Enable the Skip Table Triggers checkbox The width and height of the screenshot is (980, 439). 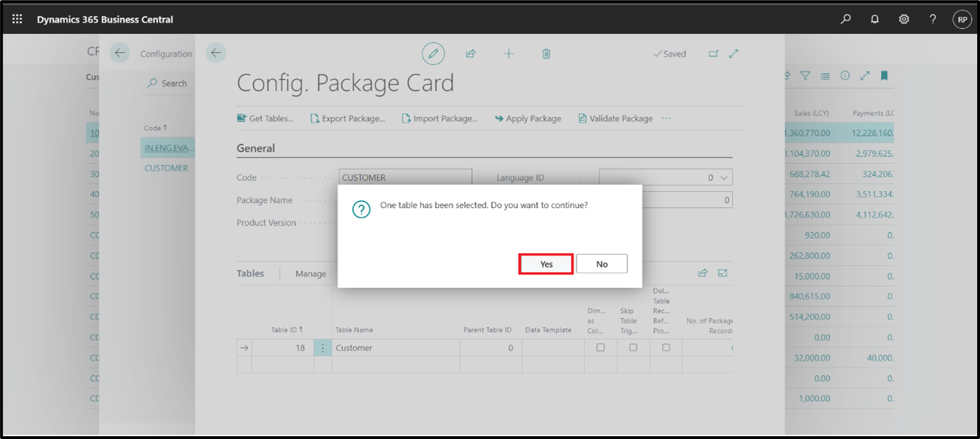633,348
